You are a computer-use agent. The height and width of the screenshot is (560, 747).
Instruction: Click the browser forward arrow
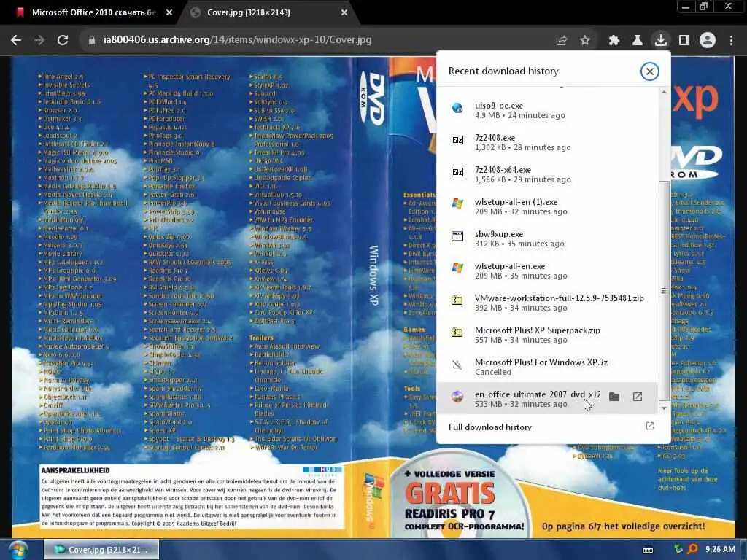39,41
